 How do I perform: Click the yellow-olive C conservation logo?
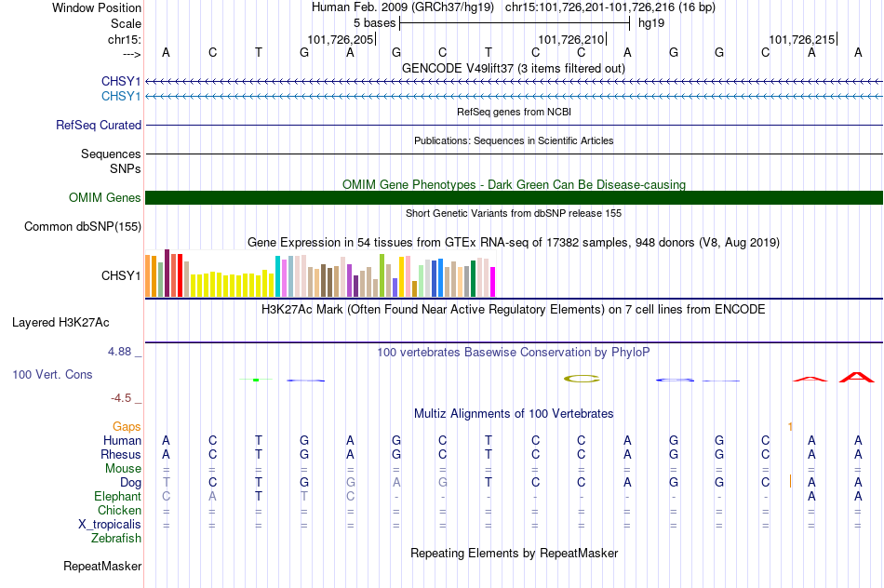582,379
